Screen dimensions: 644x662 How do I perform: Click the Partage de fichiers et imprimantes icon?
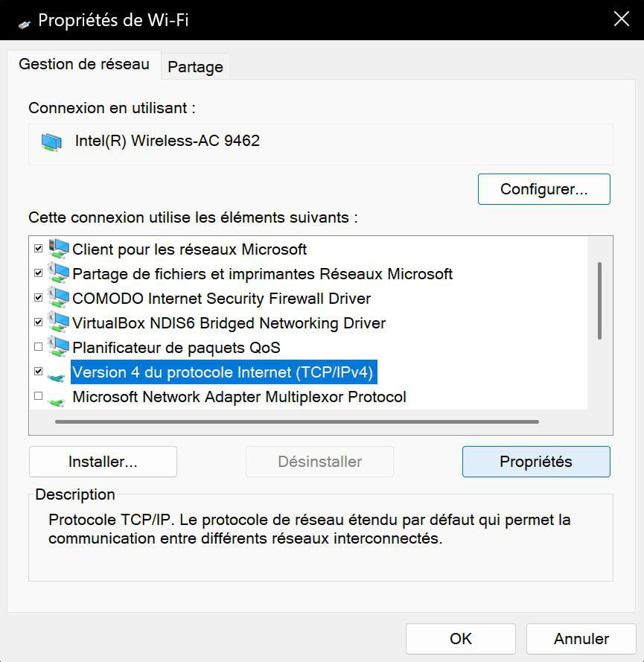58,273
